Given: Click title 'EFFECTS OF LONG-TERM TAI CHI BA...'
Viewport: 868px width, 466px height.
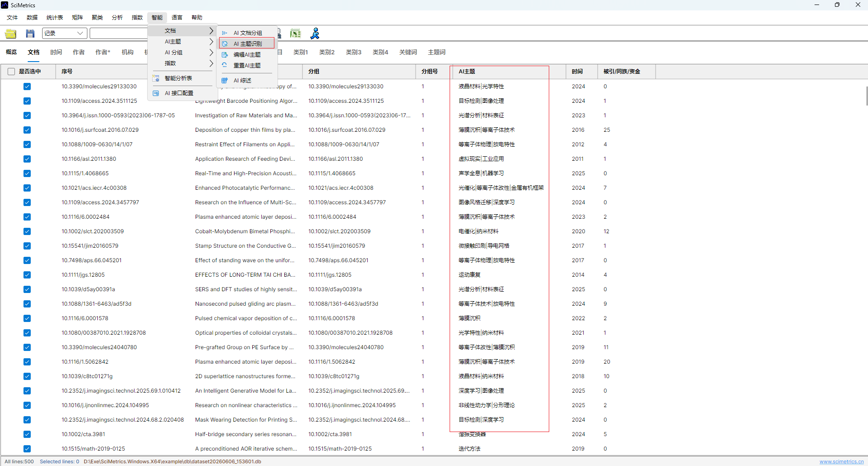Looking at the screenshot, I should click(x=245, y=275).
